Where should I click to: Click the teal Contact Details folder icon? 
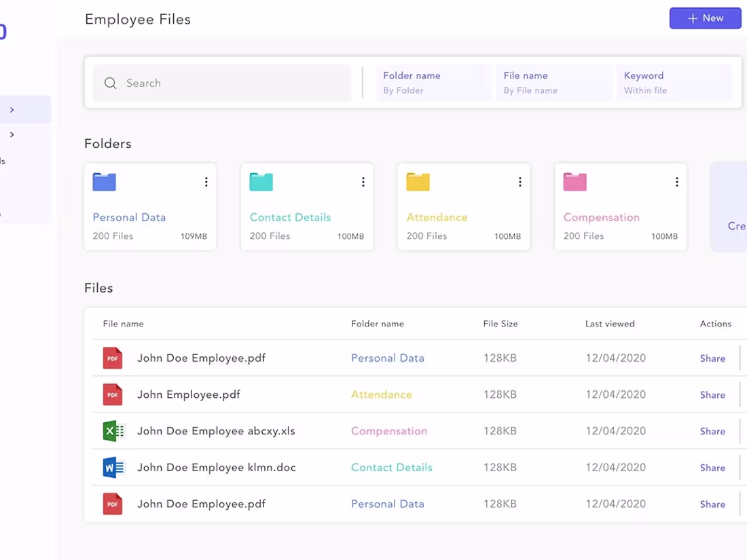261,181
